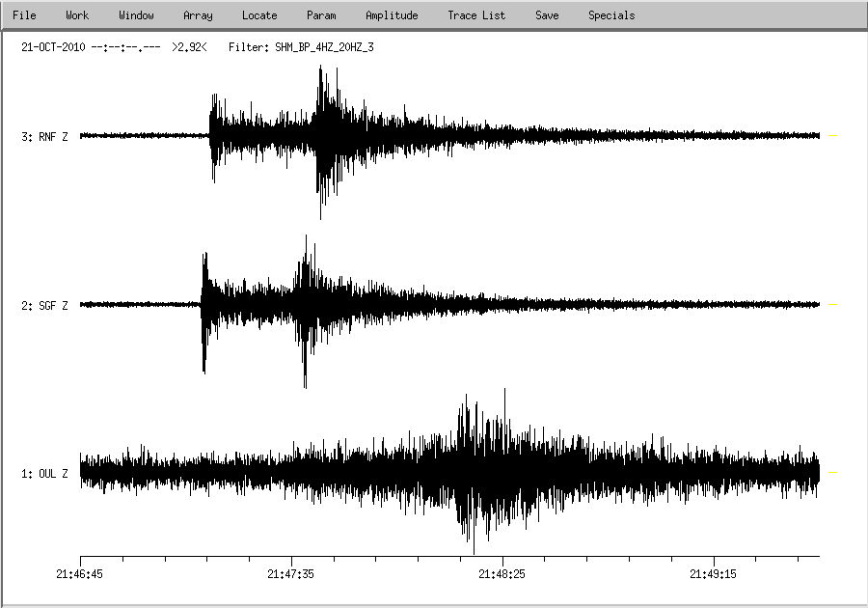The height and width of the screenshot is (608, 868).
Task: Click the 21:48:25 time axis label
Action: (502, 574)
